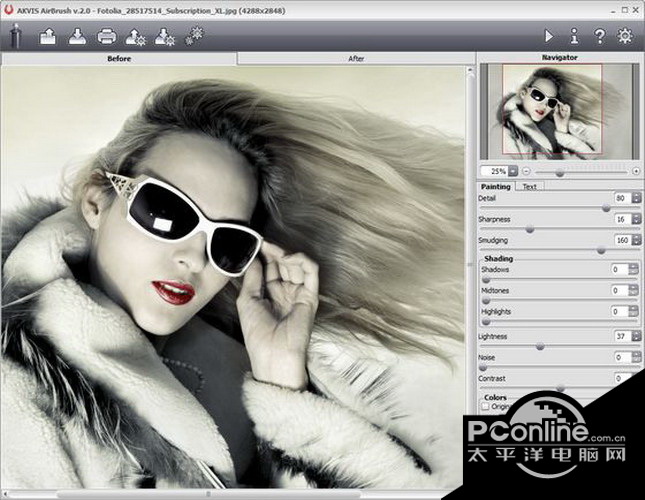
Task: Click the Detail value spinner arrows
Action: coord(635,198)
